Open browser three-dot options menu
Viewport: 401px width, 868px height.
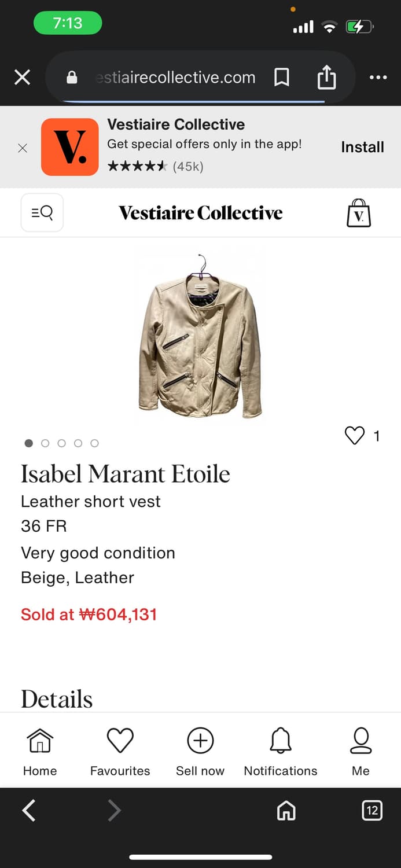[x=378, y=78]
